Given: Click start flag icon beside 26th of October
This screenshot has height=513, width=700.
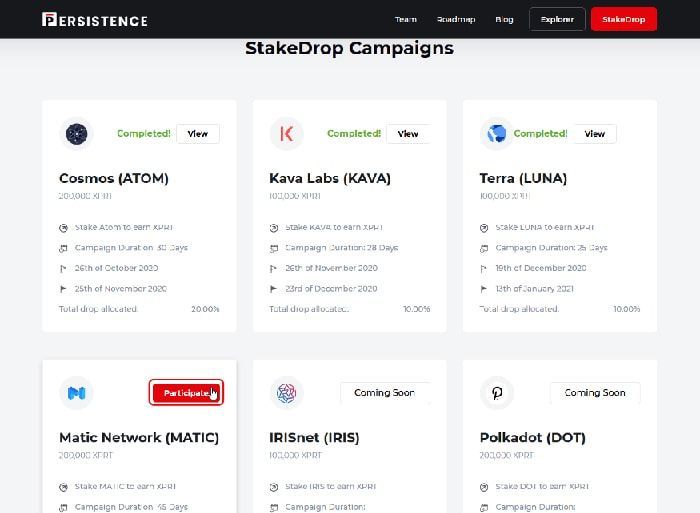Looking at the screenshot, I should click(63, 269).
